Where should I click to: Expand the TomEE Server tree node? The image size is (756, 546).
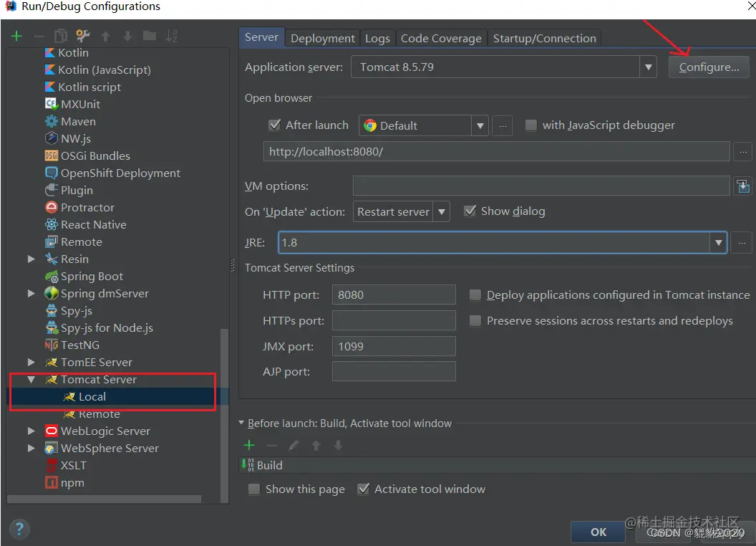(31, 362)
